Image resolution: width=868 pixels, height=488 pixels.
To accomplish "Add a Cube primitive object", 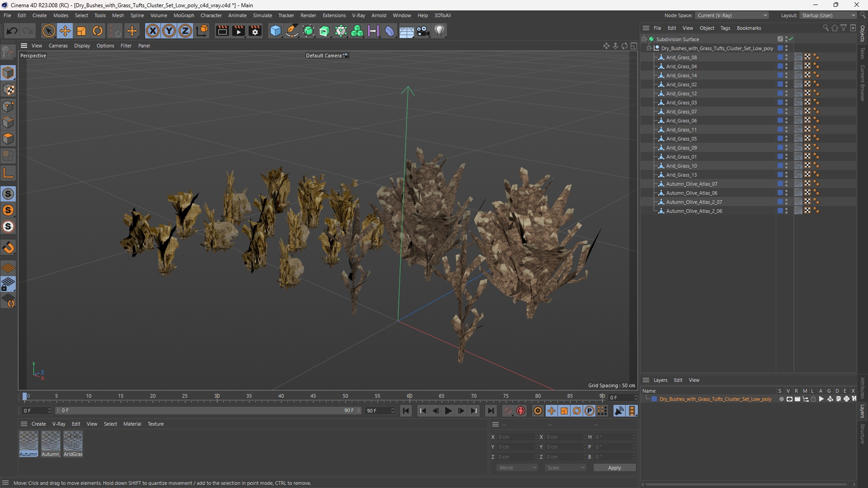I will click(275, 31).
